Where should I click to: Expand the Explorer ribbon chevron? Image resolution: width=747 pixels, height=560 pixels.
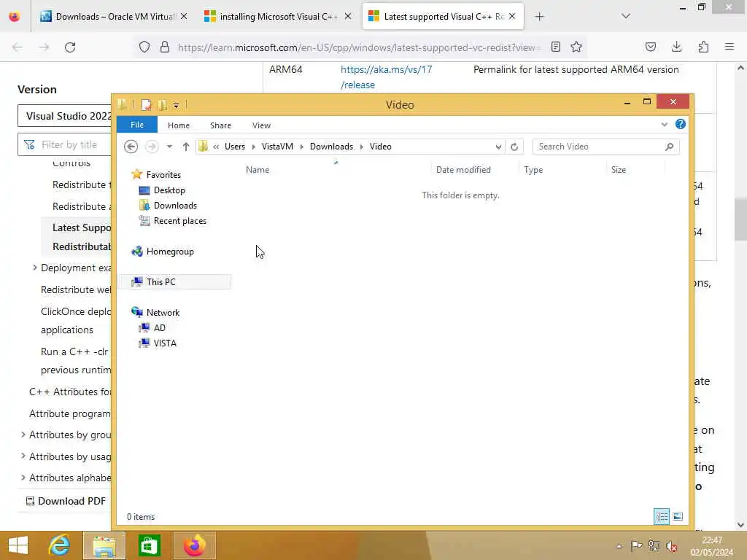click(x=664, y=125)
